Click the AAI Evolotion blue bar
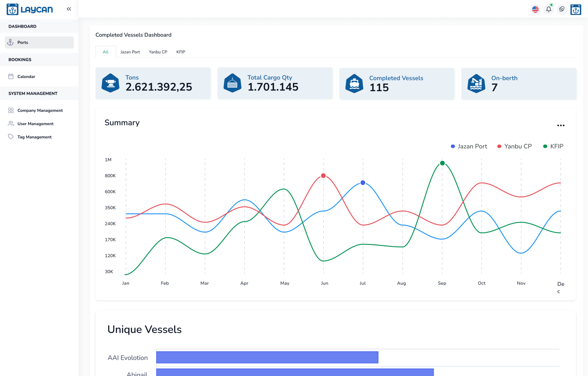This screenshot has height=376, width=588. click(x=267, y=357)
